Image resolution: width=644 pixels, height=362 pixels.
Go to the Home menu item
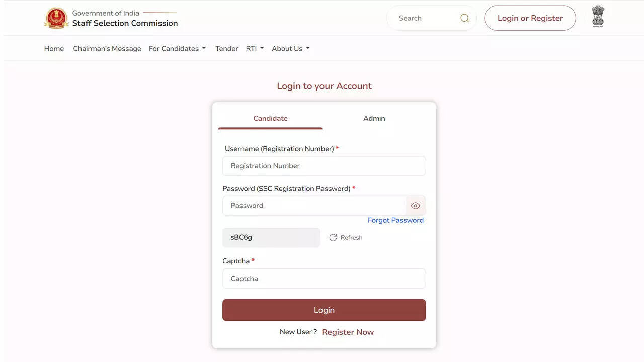pos(54,49)
